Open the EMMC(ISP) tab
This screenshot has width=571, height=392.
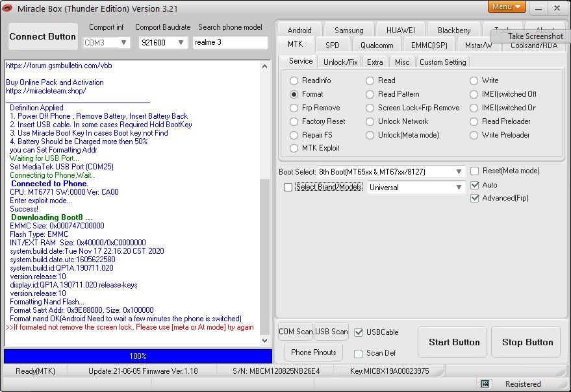[x=429, y=45]
